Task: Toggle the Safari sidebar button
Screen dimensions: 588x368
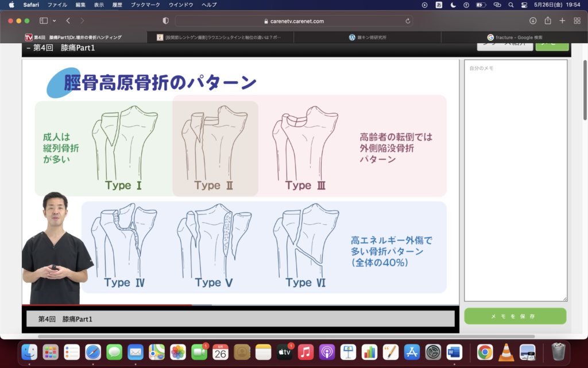Action: 44,21
